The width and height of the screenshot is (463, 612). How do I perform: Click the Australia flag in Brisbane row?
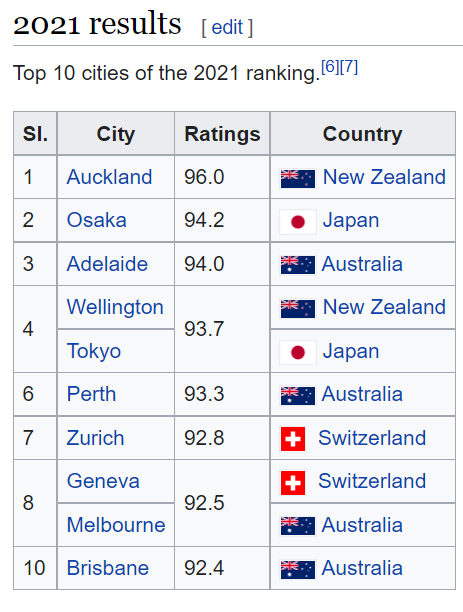297,570
